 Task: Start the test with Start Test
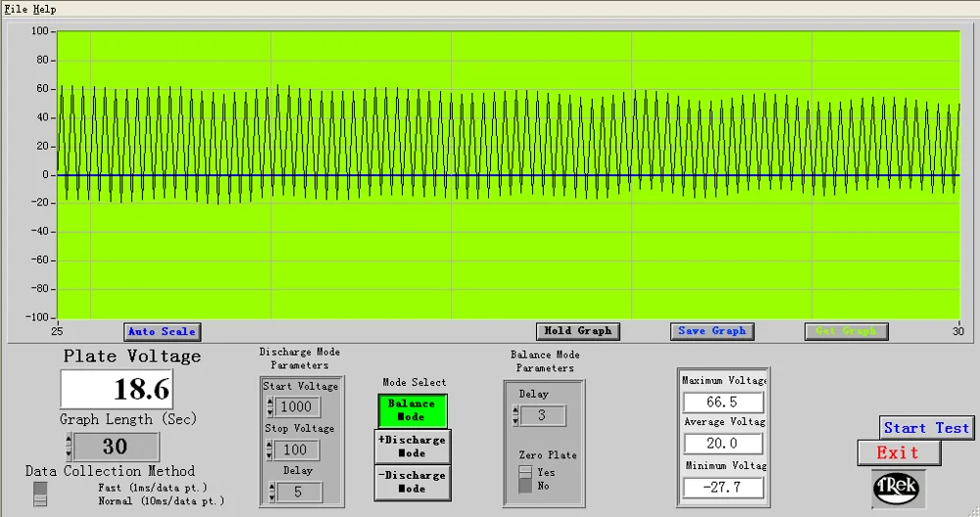pos(925,428)
